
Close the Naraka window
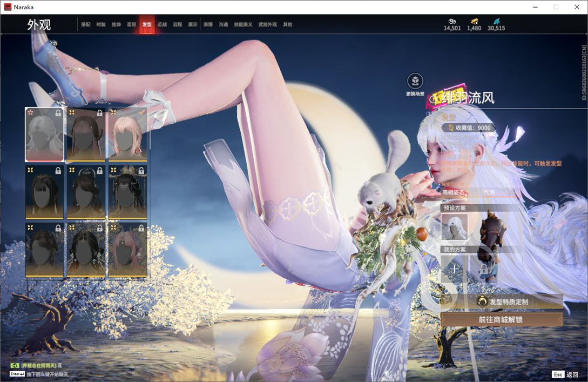577,7
